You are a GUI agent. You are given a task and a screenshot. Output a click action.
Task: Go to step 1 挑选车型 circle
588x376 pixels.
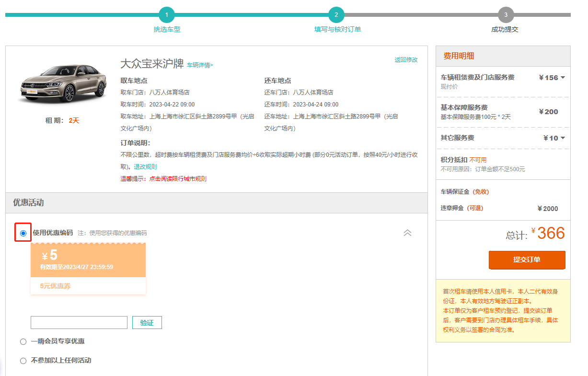coord(167,15)
